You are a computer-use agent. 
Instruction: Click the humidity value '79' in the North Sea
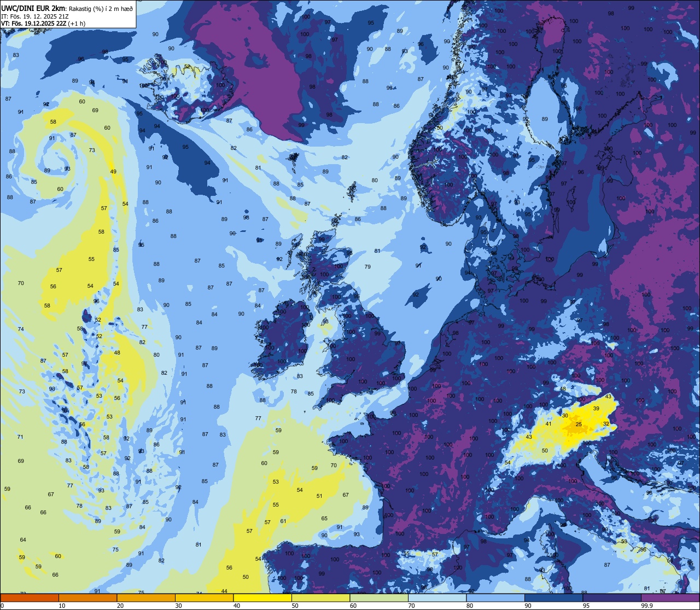point(367,267)
